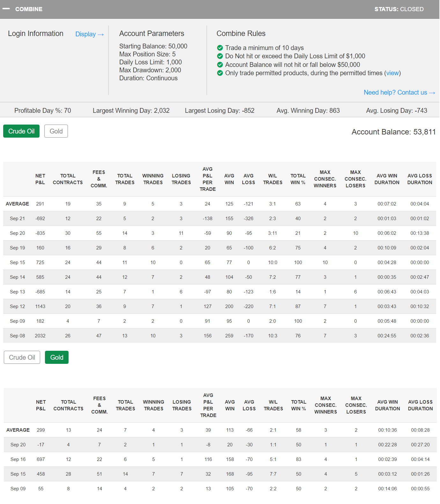Click the lower green Gold tab
The width and height of the screenshot is (440, 504).
pyautogui.click(x=57, y=357)
